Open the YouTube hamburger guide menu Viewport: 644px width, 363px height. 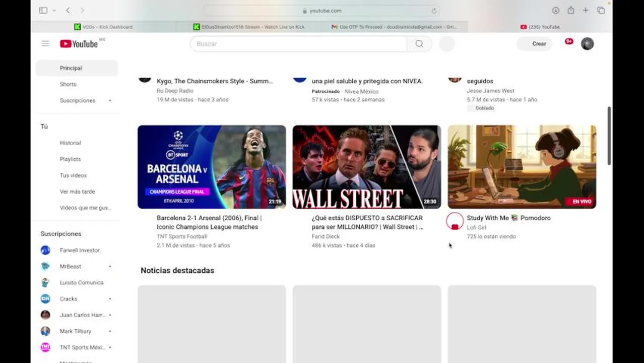45,44
